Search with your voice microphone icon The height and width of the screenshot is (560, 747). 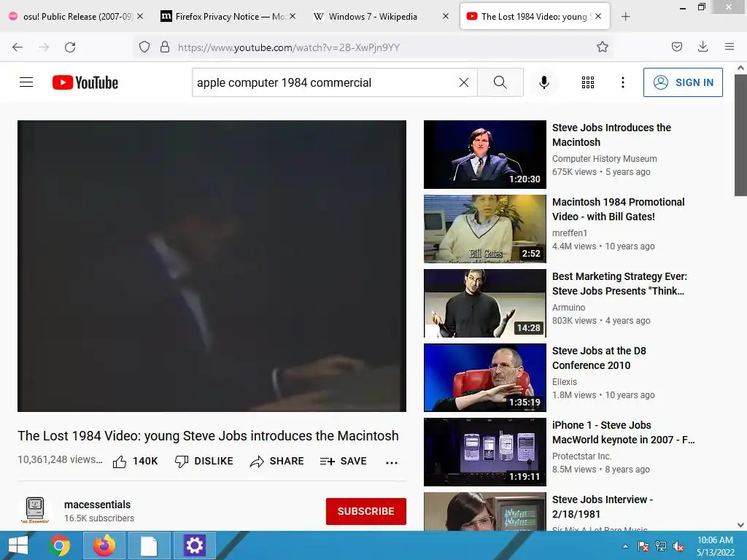pos(544,82)
